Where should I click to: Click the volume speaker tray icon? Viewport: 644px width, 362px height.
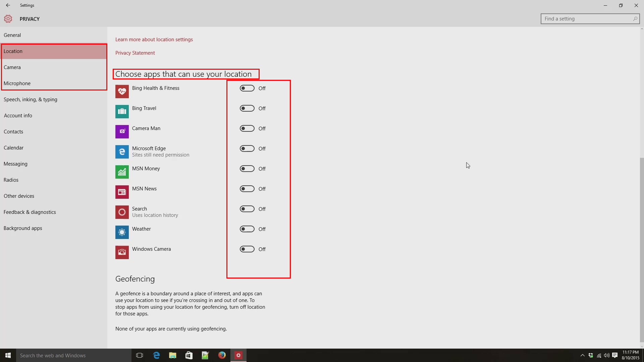pyautogui.click(x=607, y=355)
